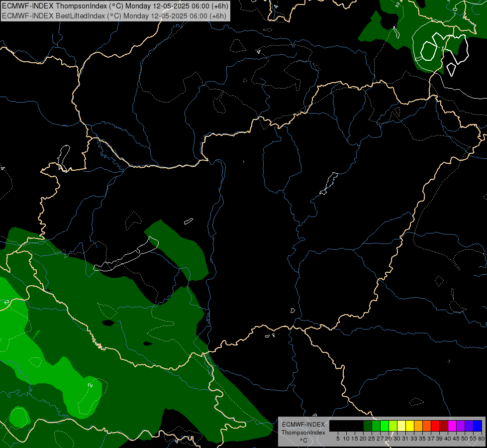Click the legend label ThompsonIndex

303,433
